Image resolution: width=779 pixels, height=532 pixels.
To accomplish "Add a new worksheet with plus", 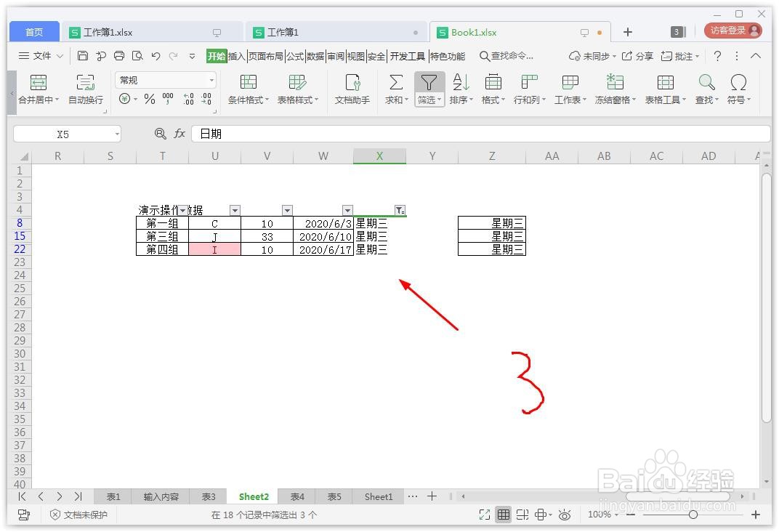I will point(432,496).
